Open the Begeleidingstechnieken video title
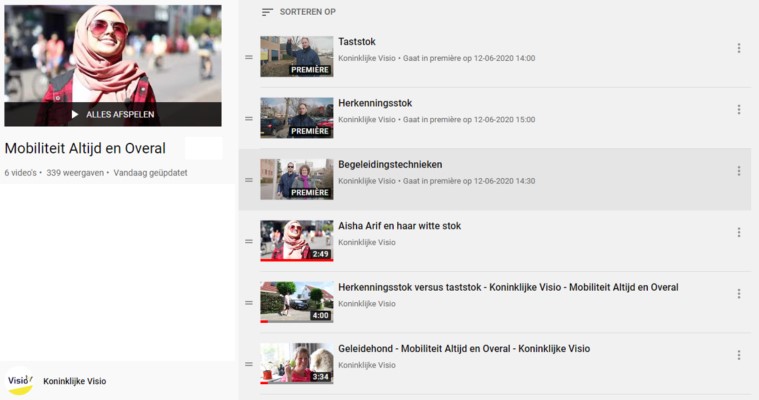Screen dimensions: 759x400 [x=390, y=165]
